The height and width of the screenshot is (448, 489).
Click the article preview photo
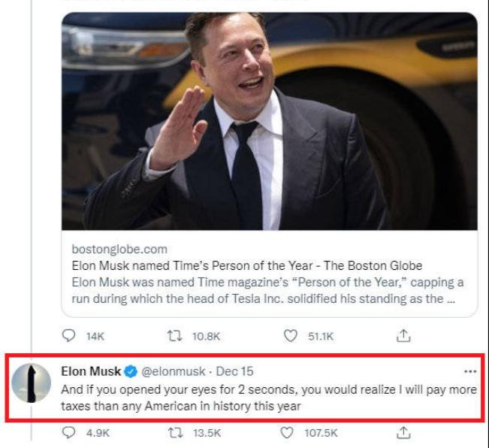pos(270,121)
